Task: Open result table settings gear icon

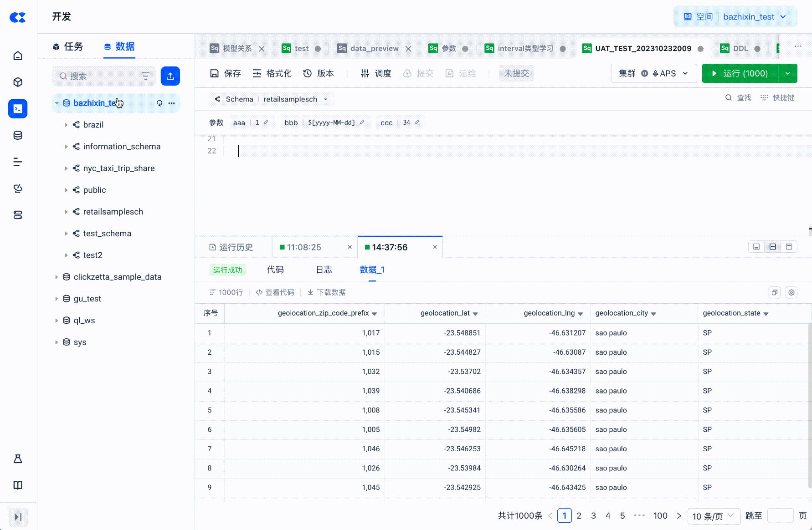Action: click(791, 292)
